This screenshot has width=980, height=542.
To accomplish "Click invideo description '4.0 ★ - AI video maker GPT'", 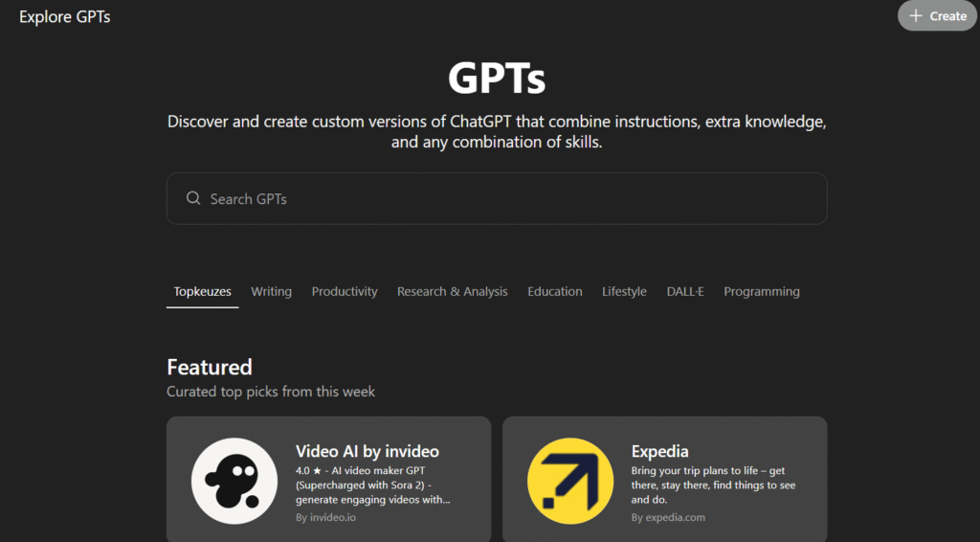I will point(373,486).
